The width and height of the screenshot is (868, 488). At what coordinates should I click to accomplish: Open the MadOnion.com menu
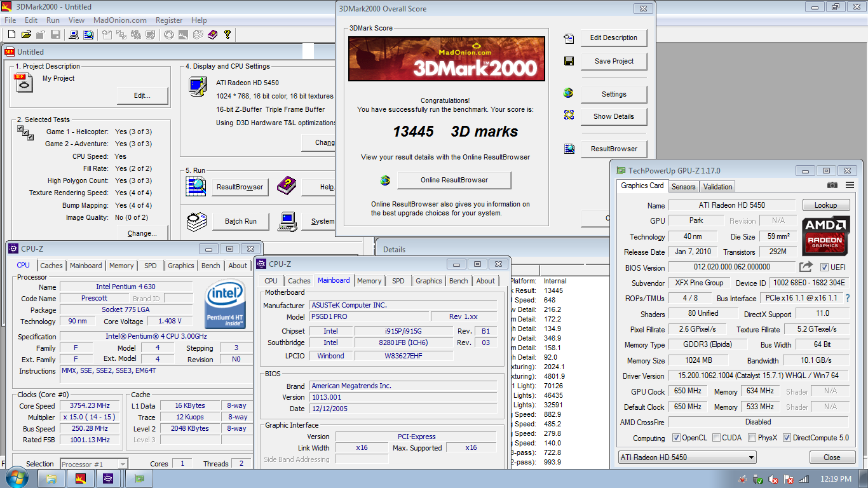[x=120, y=20]
